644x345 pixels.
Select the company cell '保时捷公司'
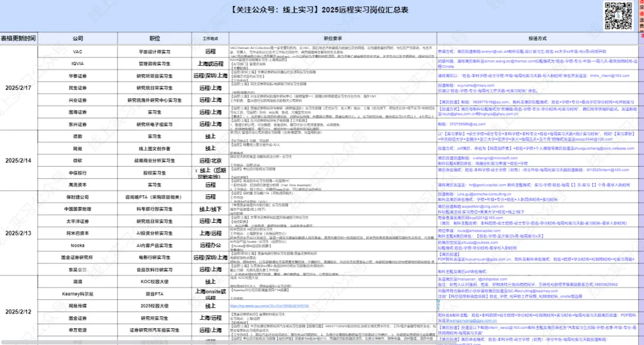pos(78,197)
